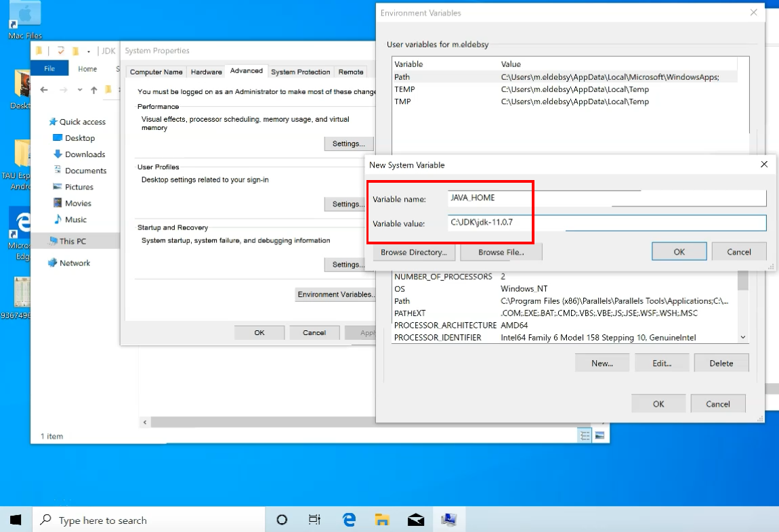Open the quick access toolbar dropdown arrow
The width and height of the screenshot is (779, 532).
(89, 51)
